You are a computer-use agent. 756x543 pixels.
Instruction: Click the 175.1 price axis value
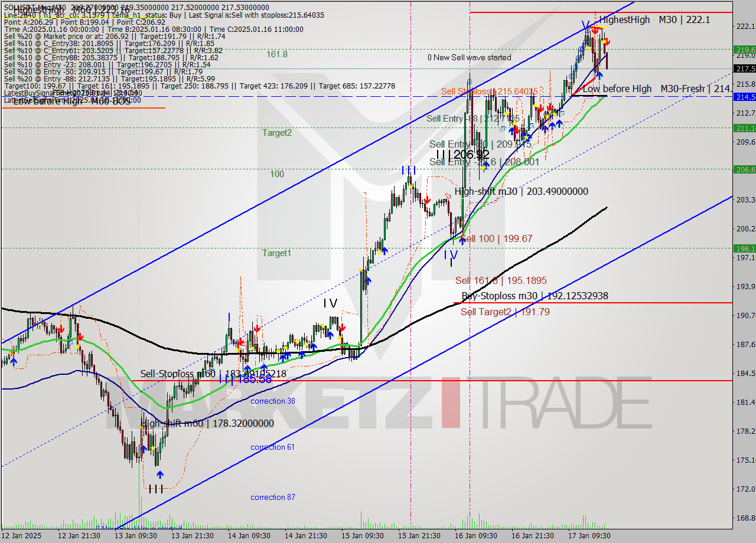[745, 460]
